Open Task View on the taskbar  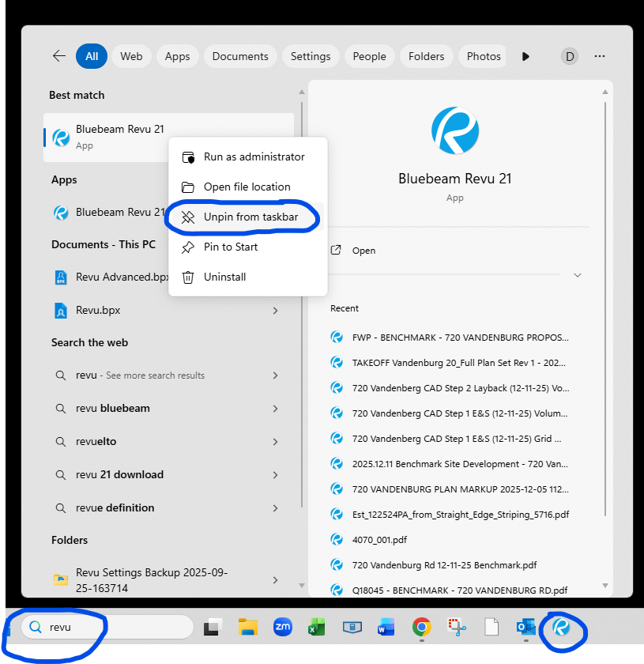213,627
